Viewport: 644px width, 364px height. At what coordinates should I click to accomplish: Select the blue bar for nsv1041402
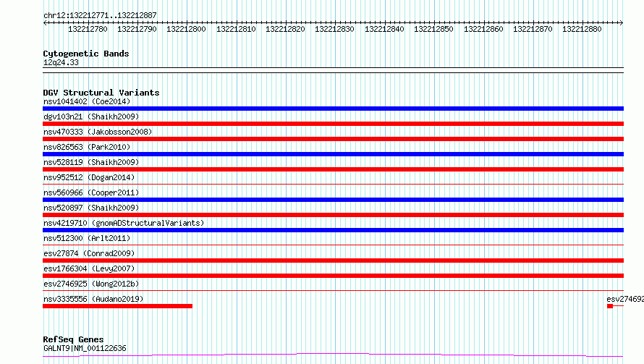pyautogui.click(x=333, y=109)
